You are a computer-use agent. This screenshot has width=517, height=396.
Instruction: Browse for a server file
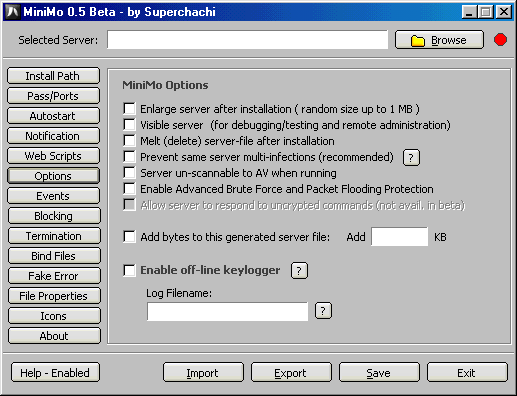point(439,40)
